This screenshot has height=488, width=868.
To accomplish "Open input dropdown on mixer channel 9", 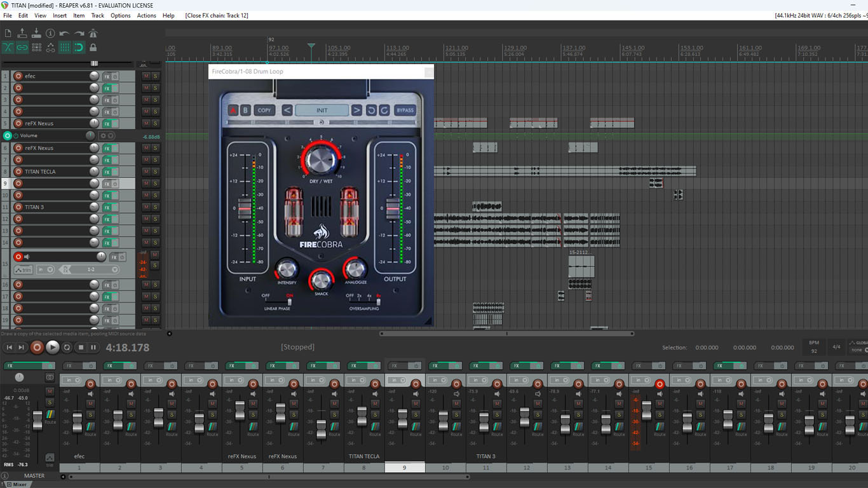I will coord(397,380).
